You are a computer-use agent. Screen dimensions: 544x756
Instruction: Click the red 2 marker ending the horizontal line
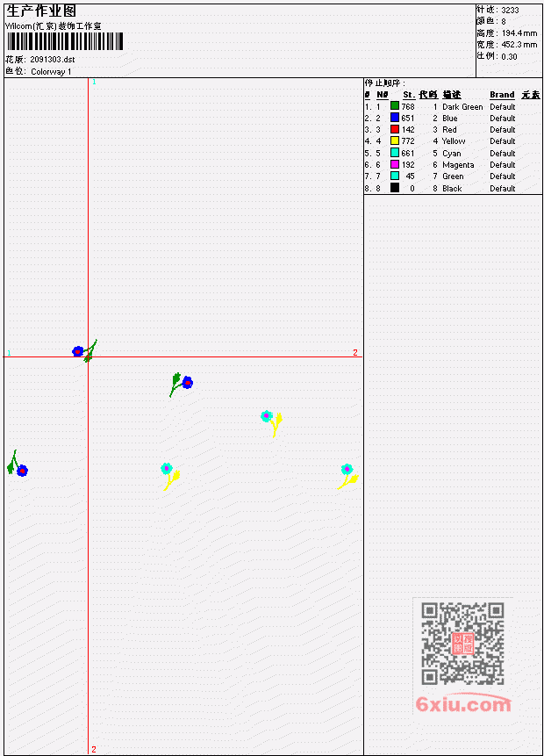(x=355, y=352)
